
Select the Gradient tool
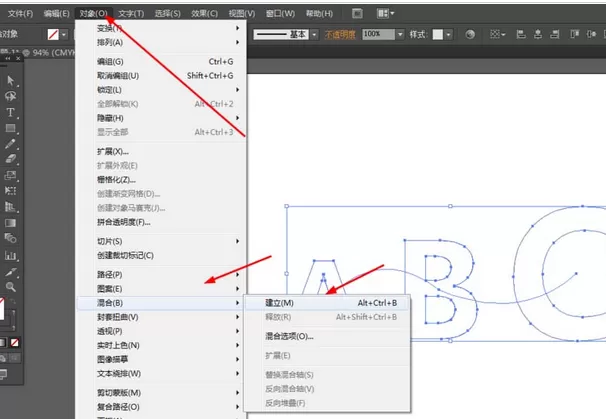pyautogui.click(x=10, y=223)
